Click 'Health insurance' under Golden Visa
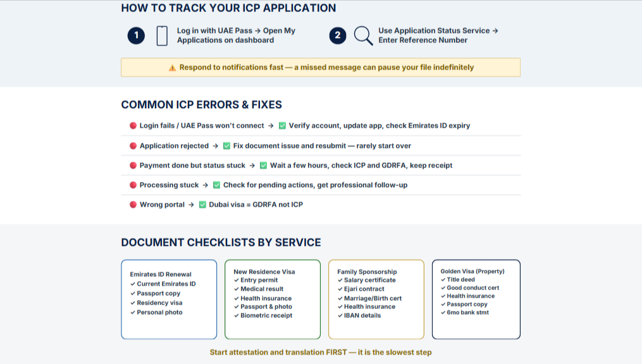The image size is (642, 364). click(471, 296)
